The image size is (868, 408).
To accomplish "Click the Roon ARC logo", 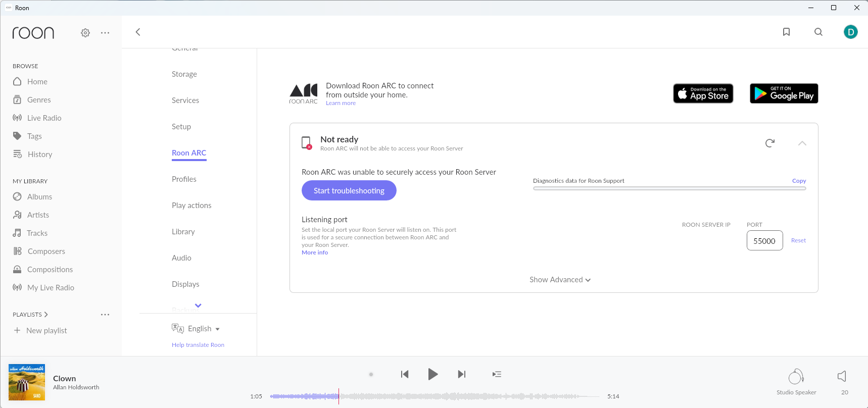I will pyautogui.click(x=304, y=93).
